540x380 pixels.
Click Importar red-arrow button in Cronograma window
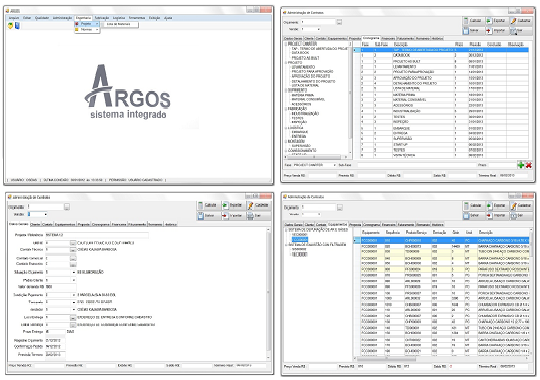tap(497, 31)
